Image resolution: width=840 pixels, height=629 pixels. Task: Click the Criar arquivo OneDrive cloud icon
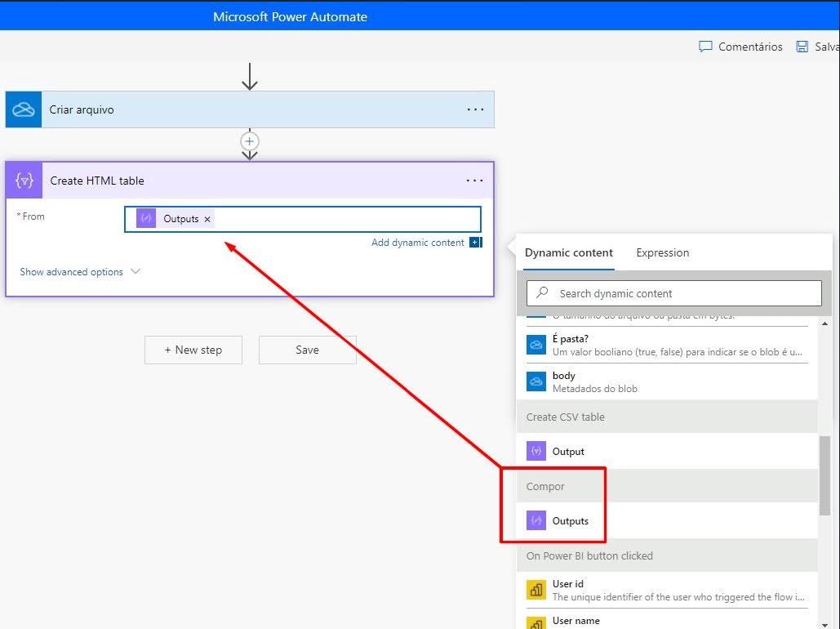click(x=24, y=109)
